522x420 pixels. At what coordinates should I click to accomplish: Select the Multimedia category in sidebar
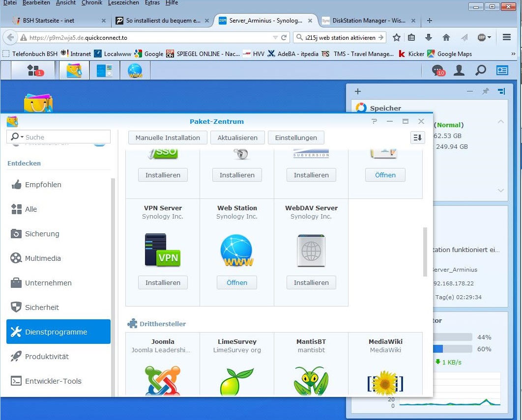tap(43, 258)
